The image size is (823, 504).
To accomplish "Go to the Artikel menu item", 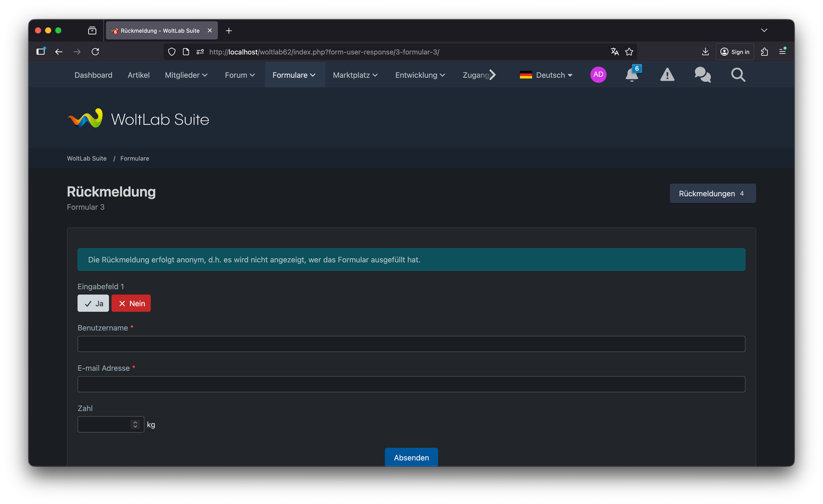I will coord(138,75).
